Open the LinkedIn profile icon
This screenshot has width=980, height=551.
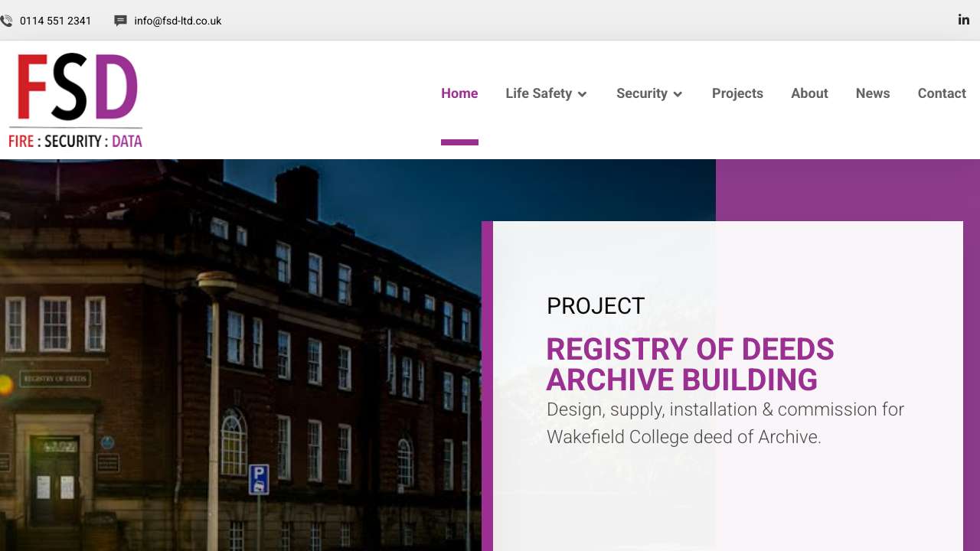(964, 20)
